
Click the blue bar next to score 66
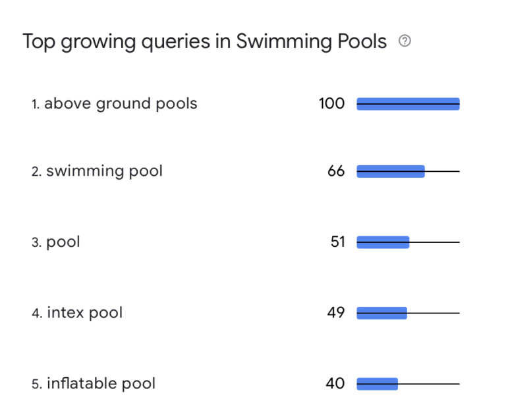391,171
